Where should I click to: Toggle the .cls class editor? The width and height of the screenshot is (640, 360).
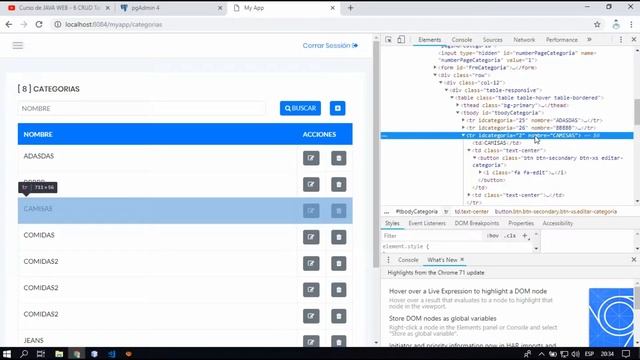(510, 236)
